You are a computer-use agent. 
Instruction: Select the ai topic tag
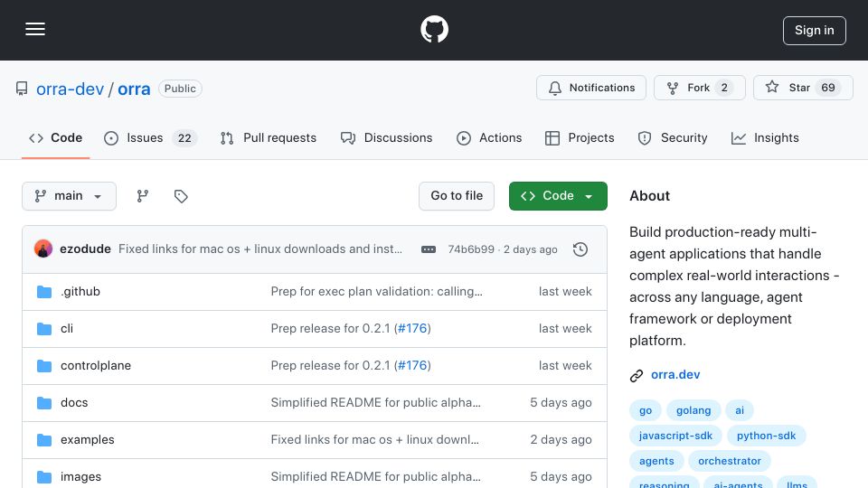[740, 410]
